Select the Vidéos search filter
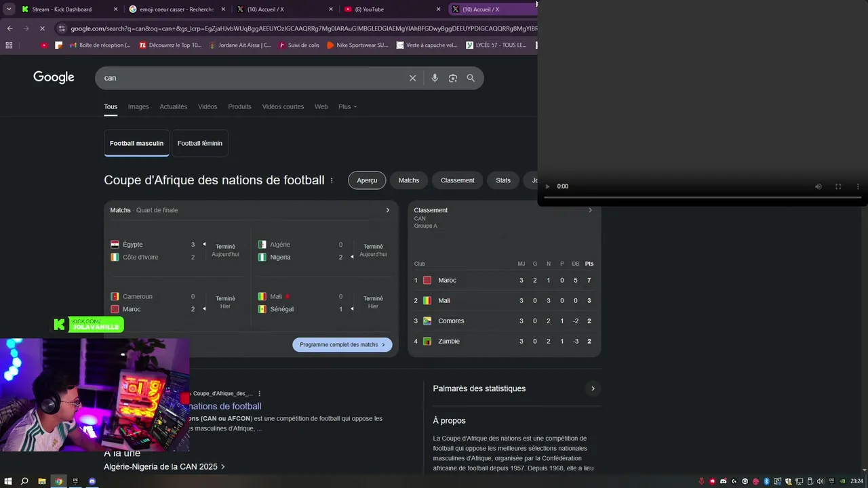 click(x=208, y=106)
